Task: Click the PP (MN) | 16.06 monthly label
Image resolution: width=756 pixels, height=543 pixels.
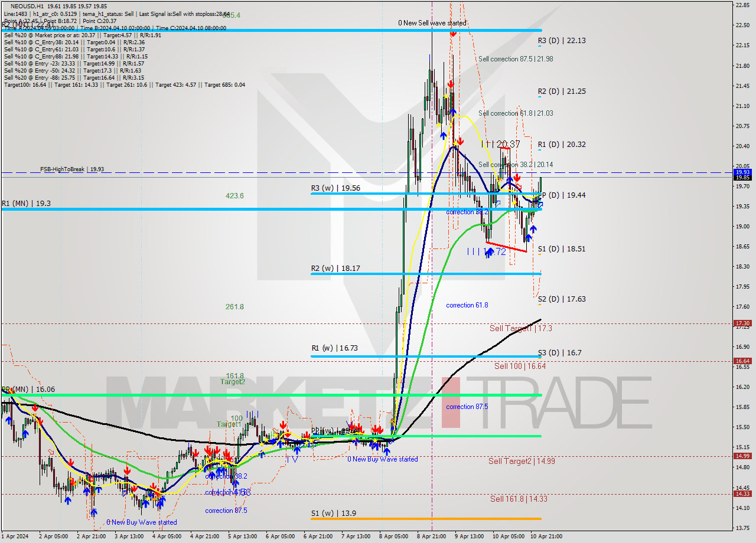Action: (x=28, y=390)
